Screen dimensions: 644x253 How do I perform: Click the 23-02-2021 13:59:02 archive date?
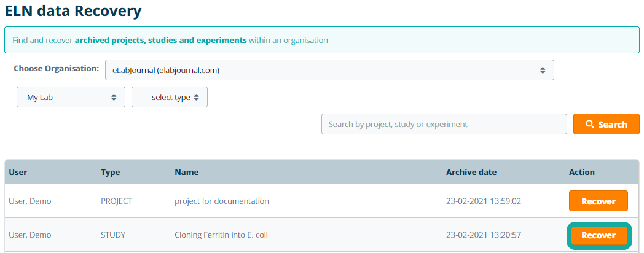click(484, 201)
